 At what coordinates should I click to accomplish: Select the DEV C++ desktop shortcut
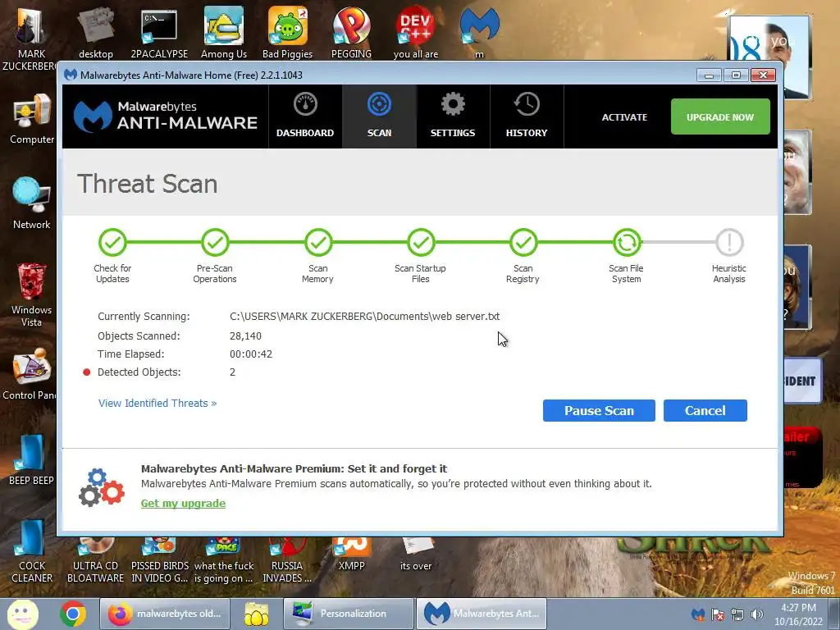416,33
